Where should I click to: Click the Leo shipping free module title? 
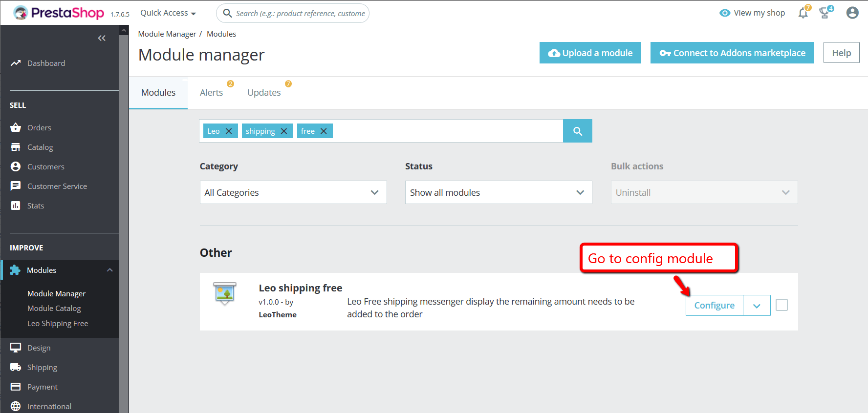[301, 288]
